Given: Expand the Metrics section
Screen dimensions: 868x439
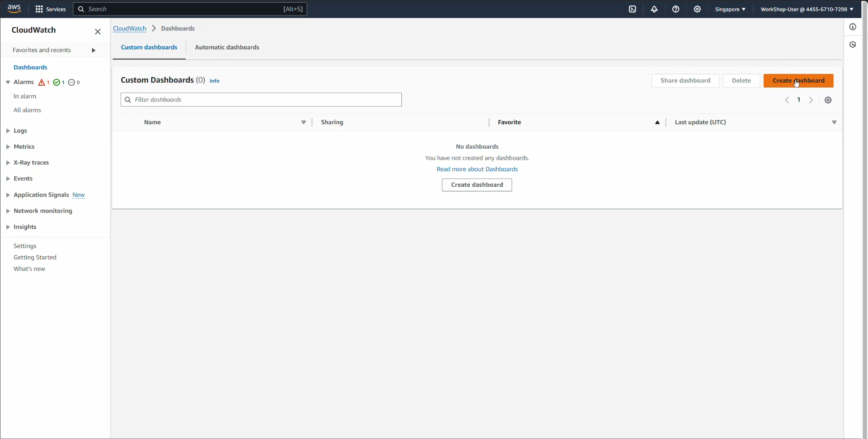Looking at the screenshot, I should click(x=8, y=146).
